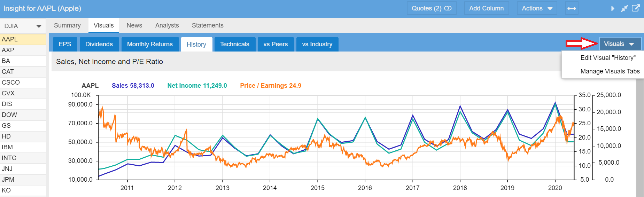This screenshot has width=644, height=197.
Task: Click the AAPL chart legend label
Action: [90, 86]
